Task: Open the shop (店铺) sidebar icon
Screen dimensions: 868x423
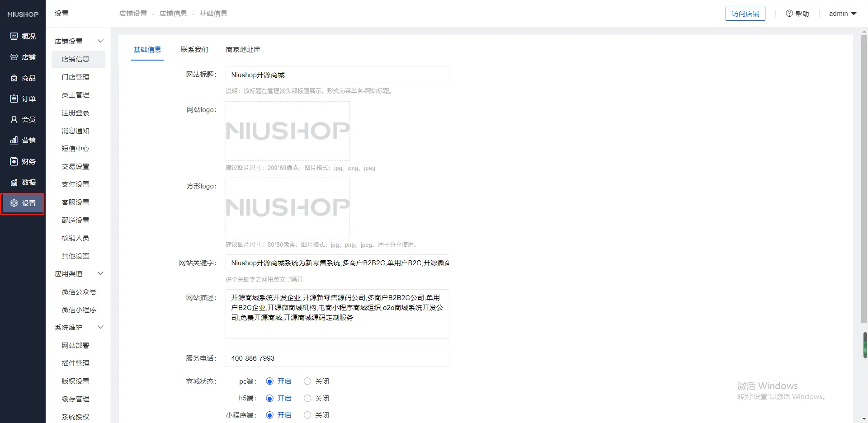Action: point(14,57)
